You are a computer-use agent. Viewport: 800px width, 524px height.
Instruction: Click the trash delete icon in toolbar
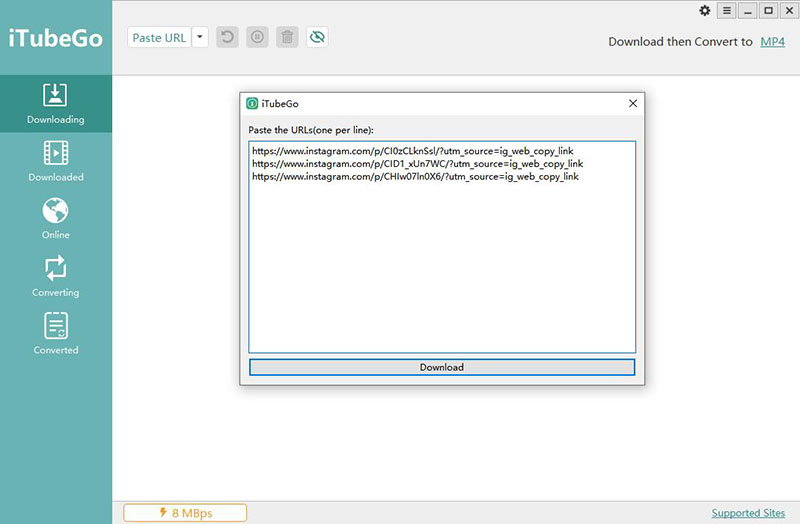point(287,37)
